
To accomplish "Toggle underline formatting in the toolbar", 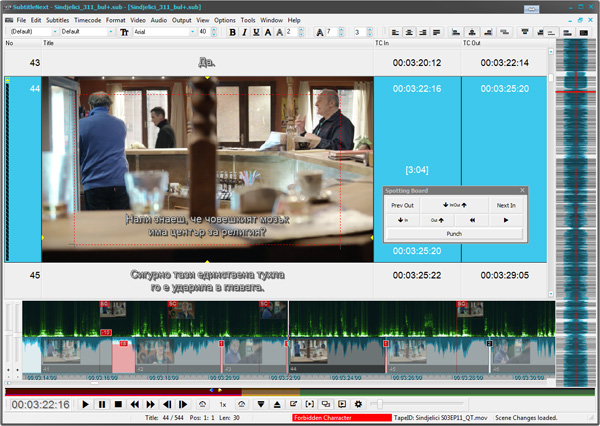I will click(x=256, y=32).
